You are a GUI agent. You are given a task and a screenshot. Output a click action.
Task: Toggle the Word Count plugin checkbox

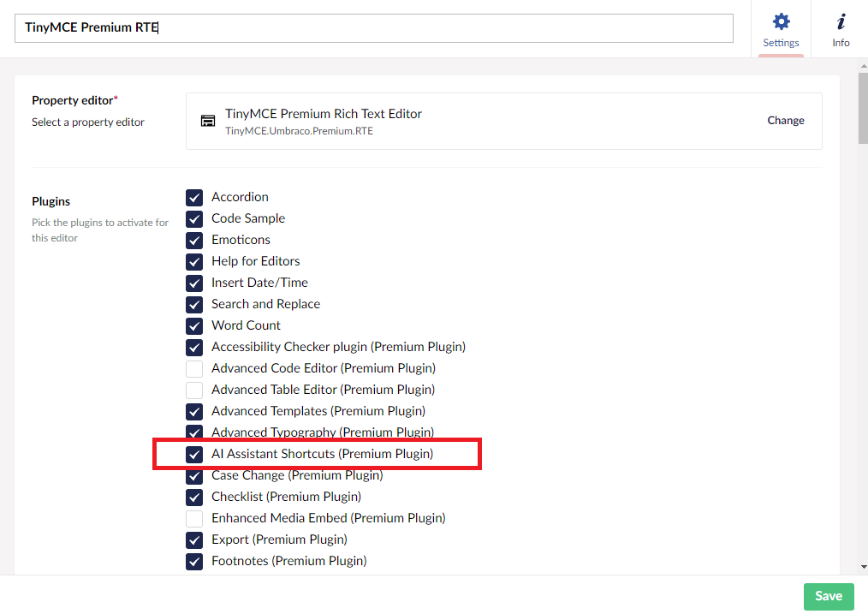click(x=194, y=325)
